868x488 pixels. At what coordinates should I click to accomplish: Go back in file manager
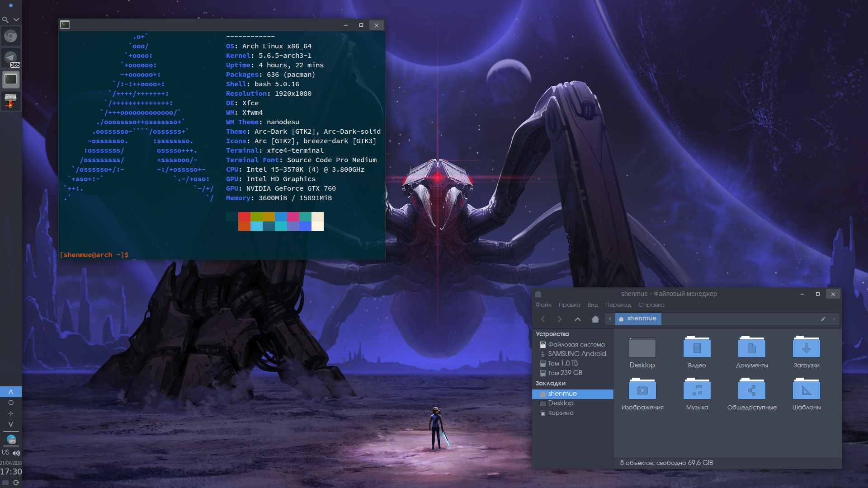[543, 319]
